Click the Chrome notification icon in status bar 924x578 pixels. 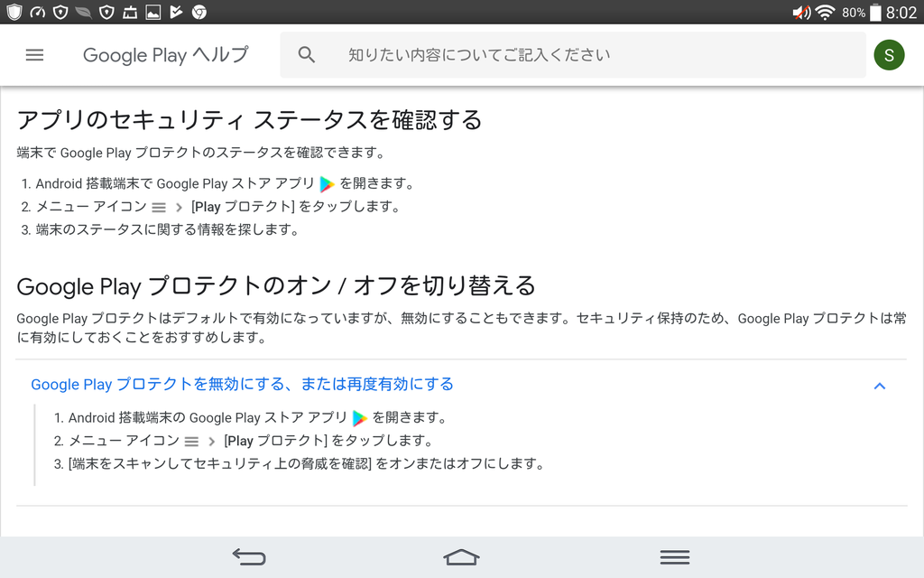199,12
